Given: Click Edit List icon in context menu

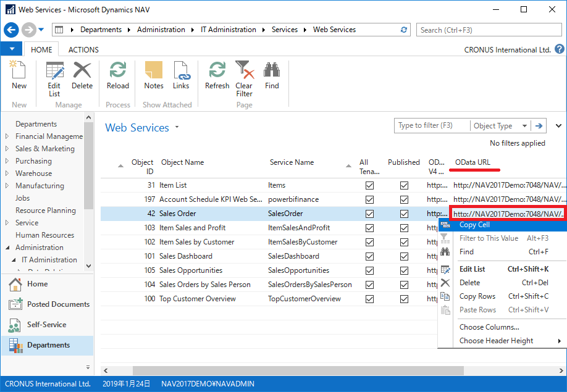Looking at the screenshot, I should pos(445,270).
